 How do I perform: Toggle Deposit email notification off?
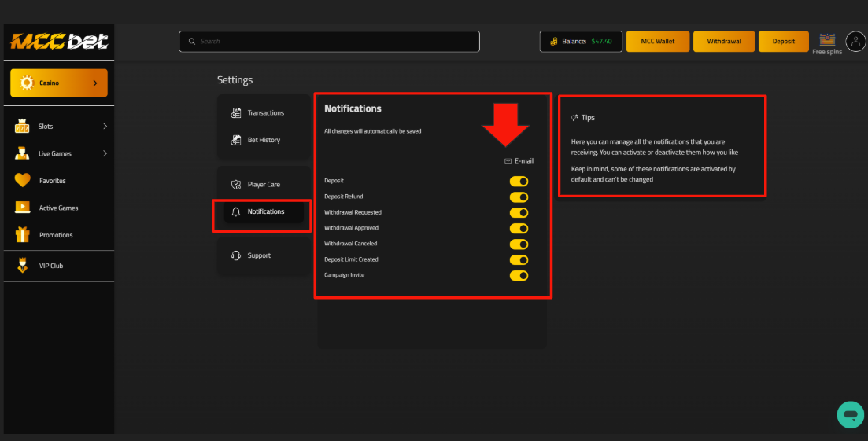pos(519,182)
